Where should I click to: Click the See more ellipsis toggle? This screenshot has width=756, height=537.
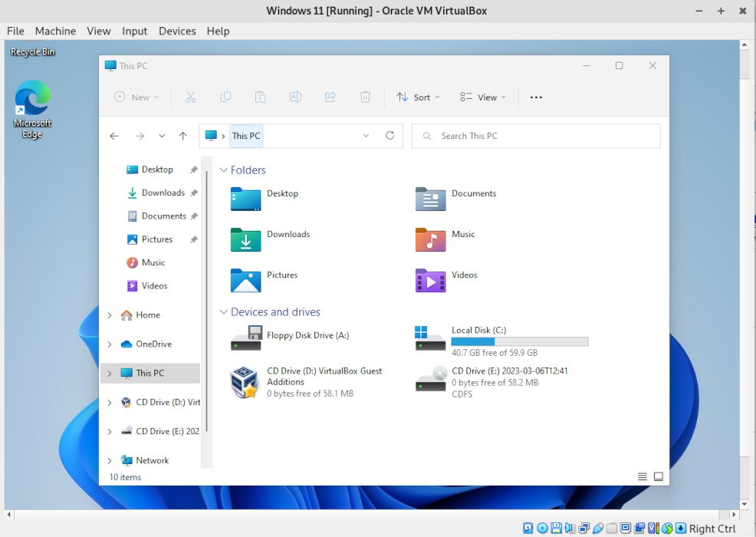pyautogui.click(x=536, y=97)
